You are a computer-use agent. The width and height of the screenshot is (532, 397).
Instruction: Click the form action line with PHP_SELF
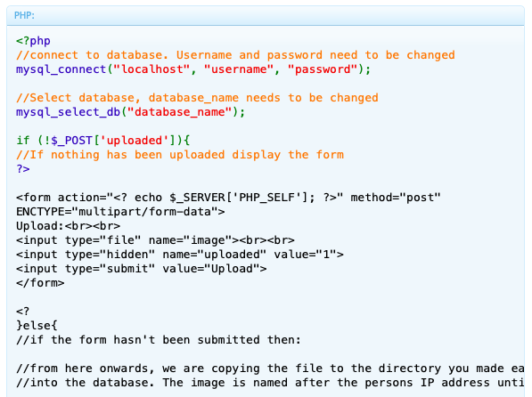[228, 198]
